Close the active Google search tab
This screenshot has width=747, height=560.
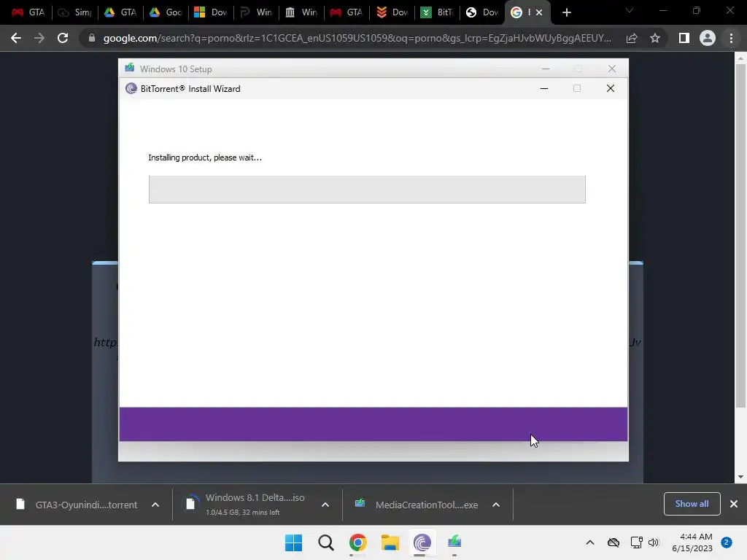tap(539, 12)
